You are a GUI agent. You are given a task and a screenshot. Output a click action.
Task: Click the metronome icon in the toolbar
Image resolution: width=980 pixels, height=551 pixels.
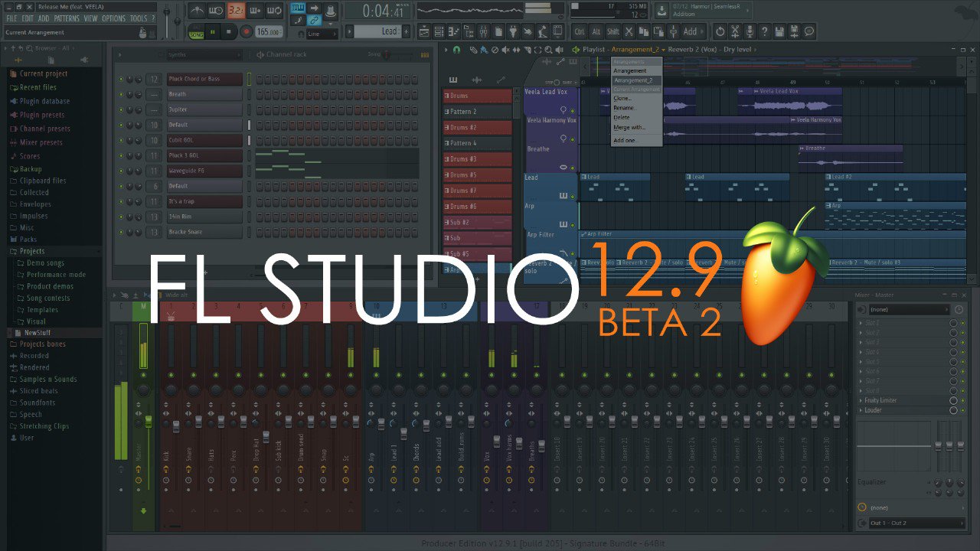(197, 11)
